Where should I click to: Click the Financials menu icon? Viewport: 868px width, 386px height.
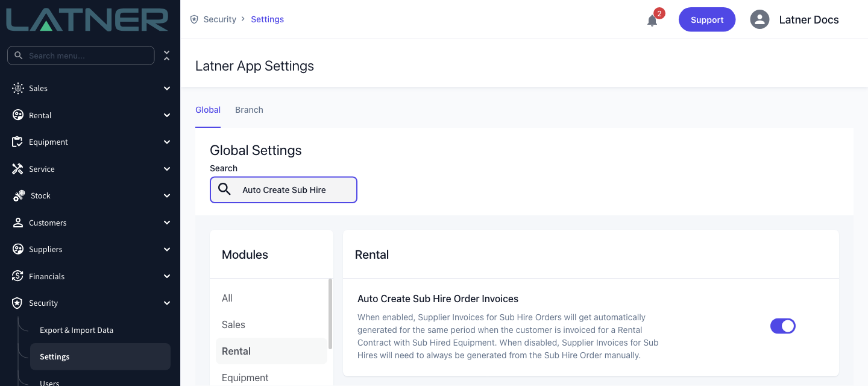click(18, 276)
